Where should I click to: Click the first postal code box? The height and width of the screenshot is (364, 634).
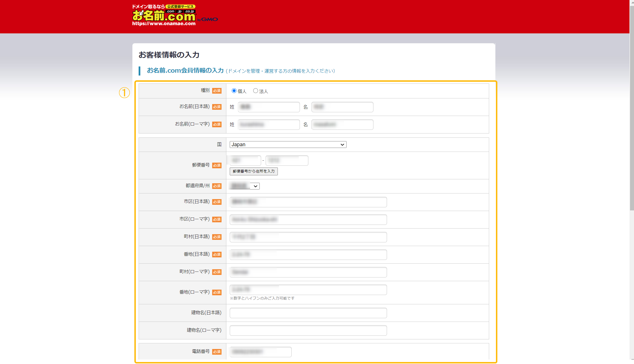245,160
